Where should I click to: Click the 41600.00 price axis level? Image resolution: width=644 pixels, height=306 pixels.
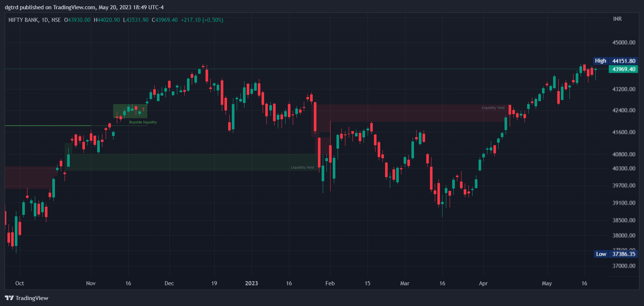(624, 132)
